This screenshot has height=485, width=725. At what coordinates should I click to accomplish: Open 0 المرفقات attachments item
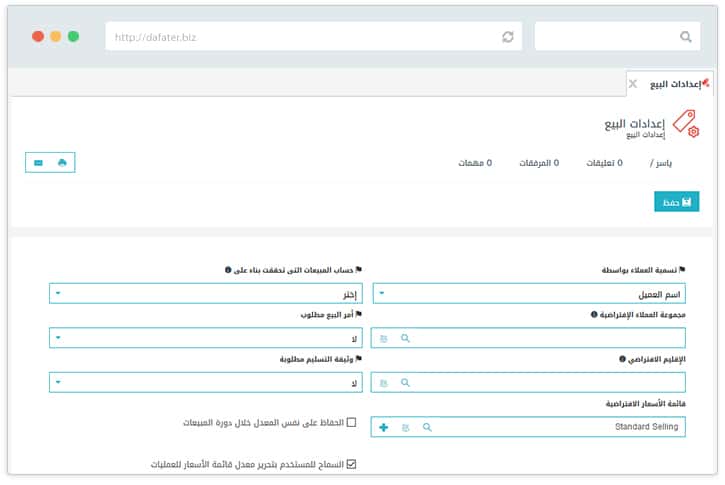click(x=539, y=163)
